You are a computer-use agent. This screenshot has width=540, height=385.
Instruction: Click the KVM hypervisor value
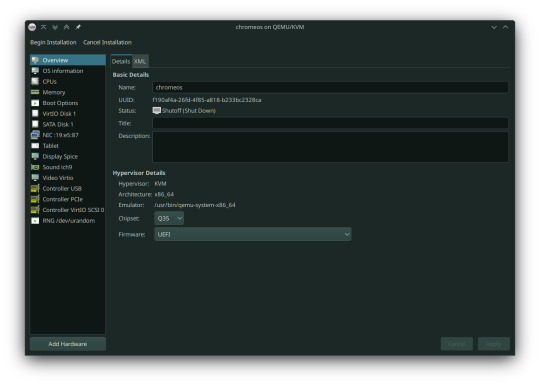[x=160, y=184]
